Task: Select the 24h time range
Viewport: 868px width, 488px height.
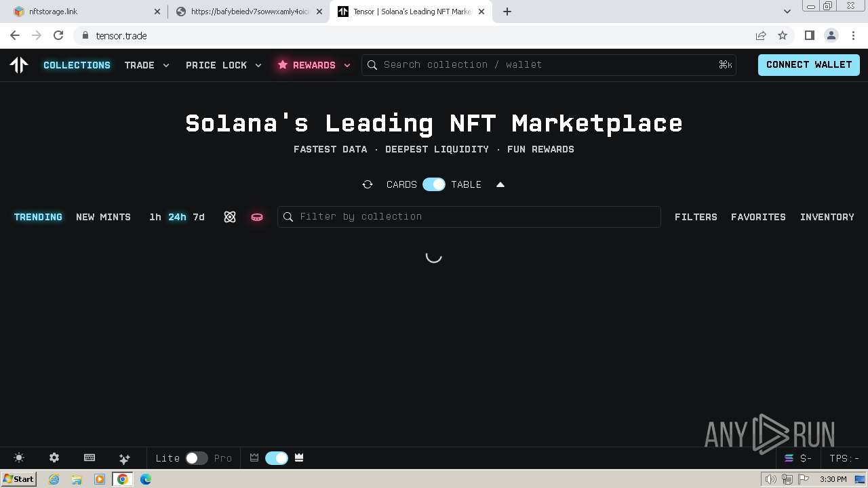Action: coord(177,217)
